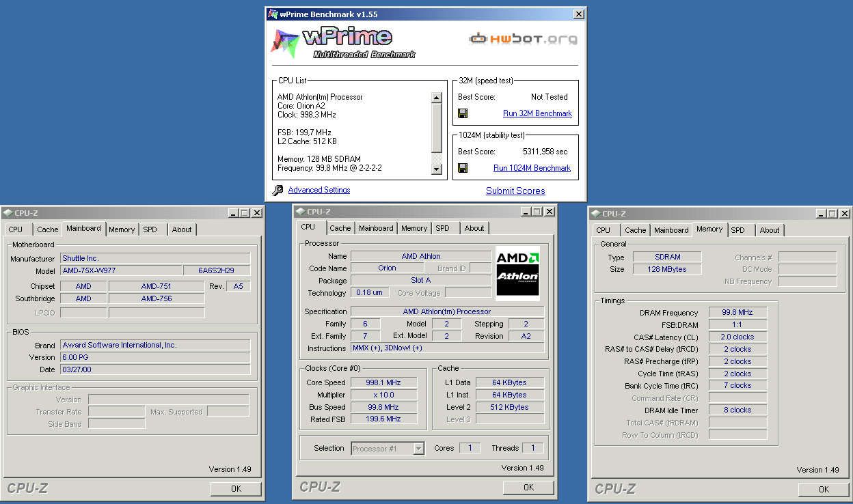
Task: Open the About tab in the Memory CPU-Z window
Action: point(770,230)
